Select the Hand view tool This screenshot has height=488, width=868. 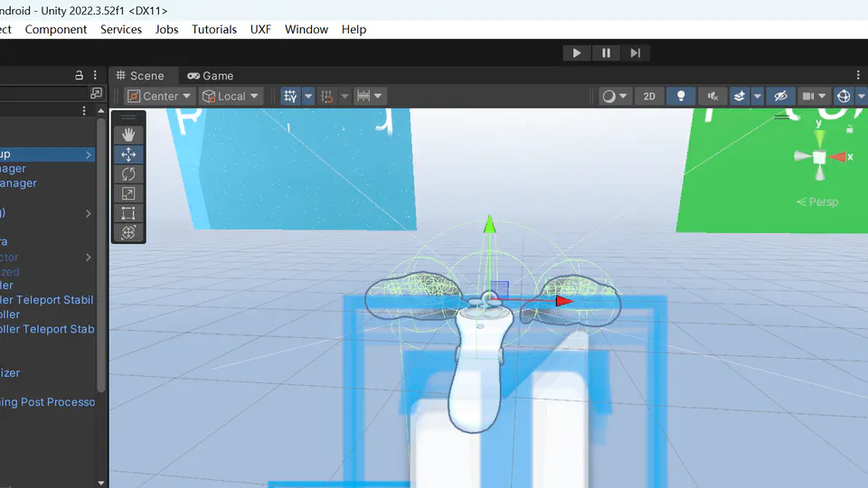[x=128, y=135]
